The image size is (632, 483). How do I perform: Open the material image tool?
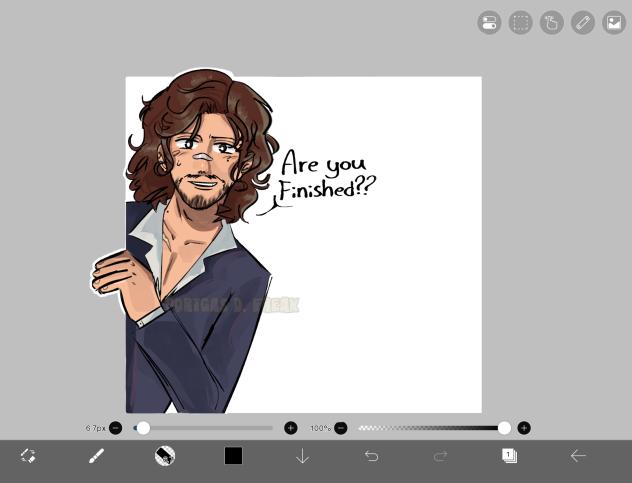(613, 23)
